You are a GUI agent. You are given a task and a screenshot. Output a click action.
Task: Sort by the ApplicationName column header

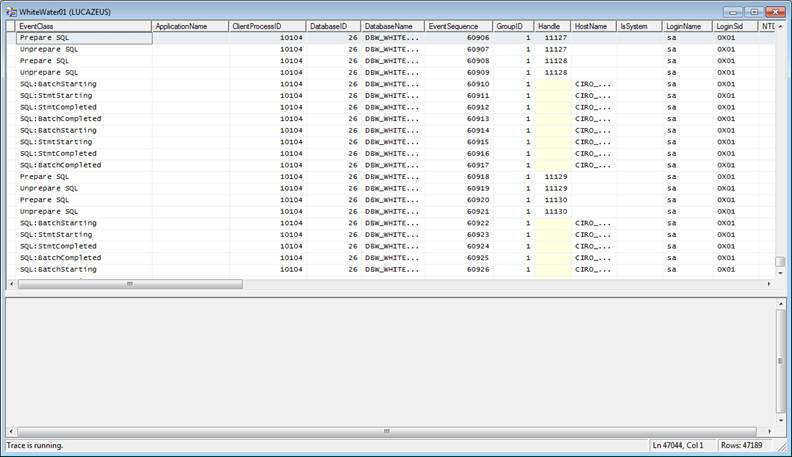(x=190, y=26)
